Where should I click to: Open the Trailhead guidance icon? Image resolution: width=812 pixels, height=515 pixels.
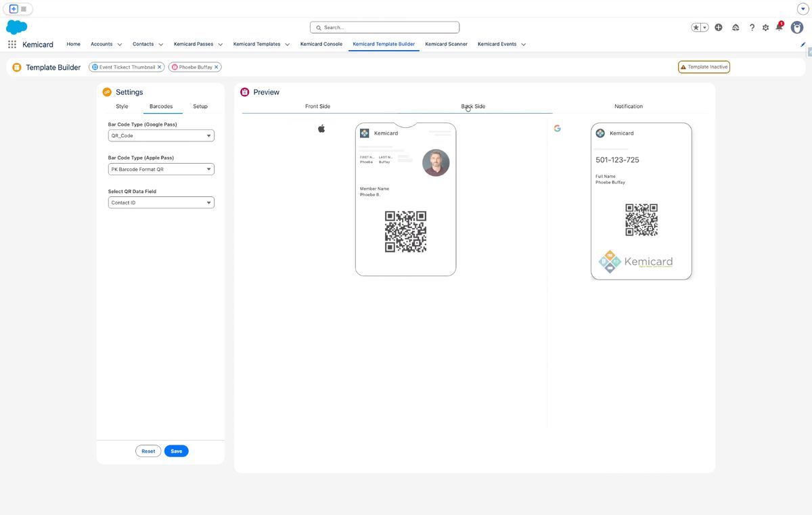click(736, 28)
